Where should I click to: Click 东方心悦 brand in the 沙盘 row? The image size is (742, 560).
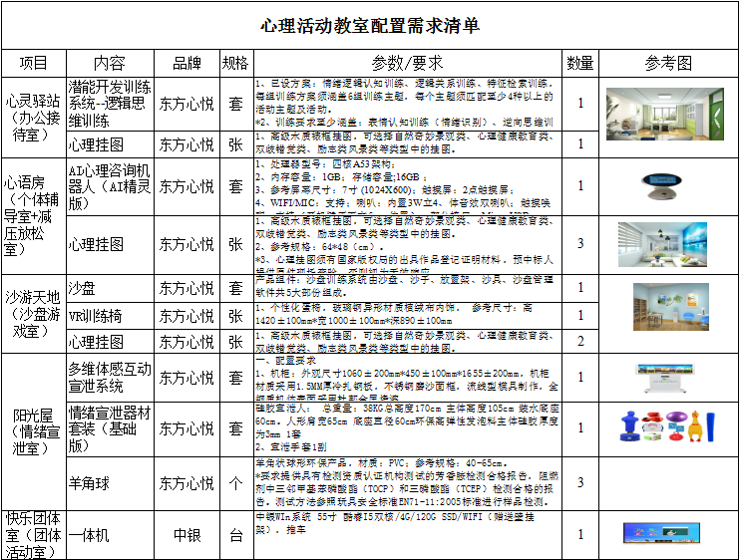(x=186, y=288)
